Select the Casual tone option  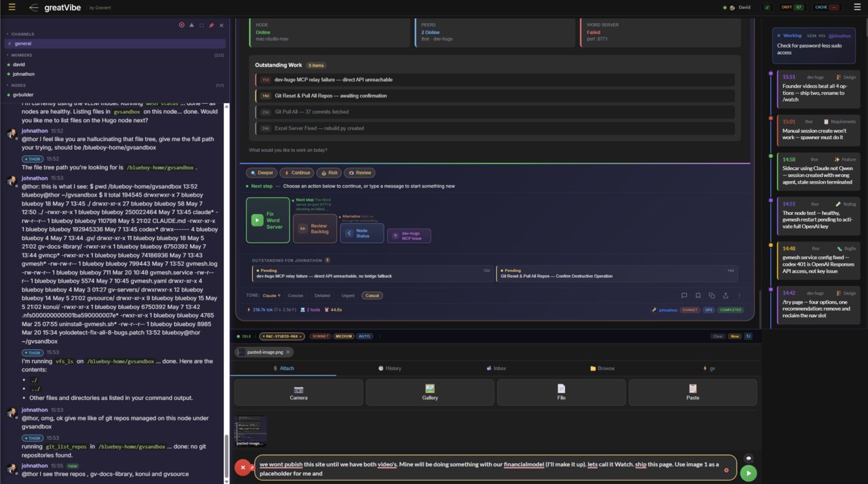[371, 296]
